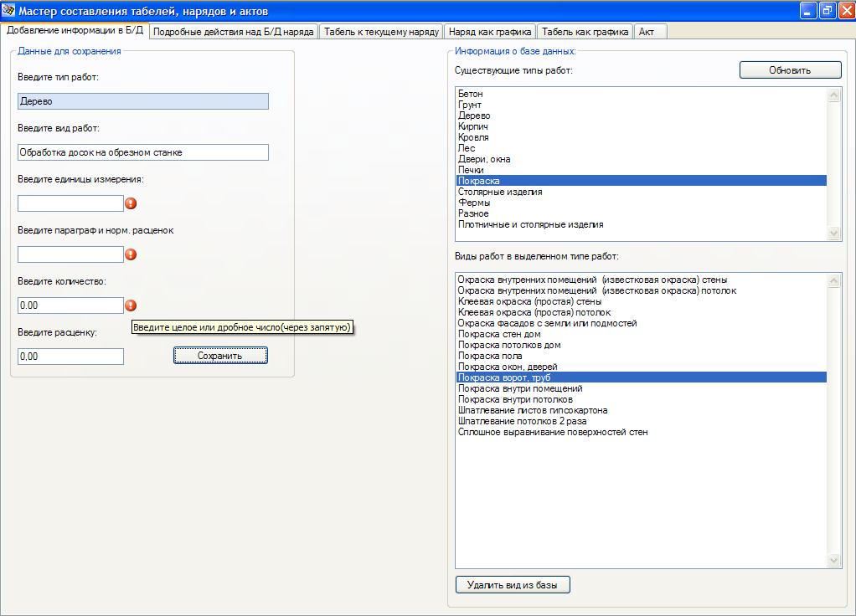856x616 pixels.
Task: Select 'Шпатлевание потолков 2 раза' row
Action: (x=642, y=421)
